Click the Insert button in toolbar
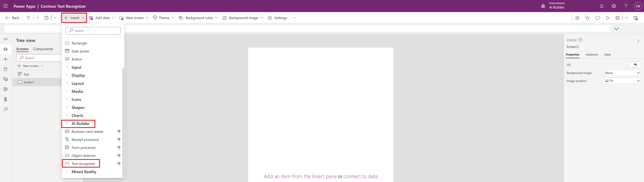644x182 pixels. (74, 18)
